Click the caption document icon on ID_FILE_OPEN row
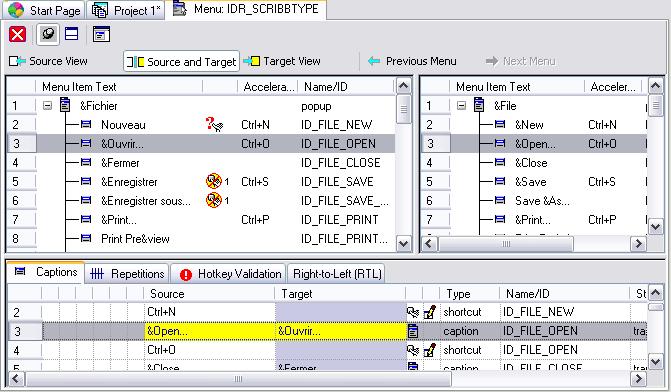The height and width of the screenshot is (392, 671). (x=413, y=331)
